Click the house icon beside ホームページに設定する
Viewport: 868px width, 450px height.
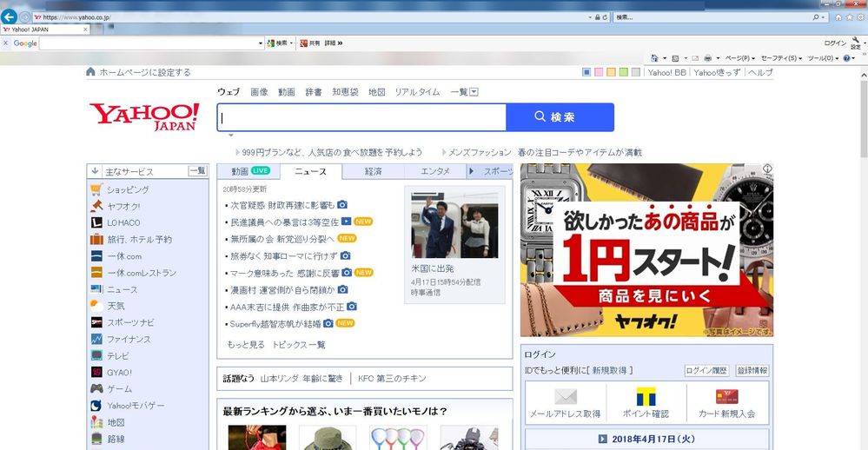(x=90, y=72)
